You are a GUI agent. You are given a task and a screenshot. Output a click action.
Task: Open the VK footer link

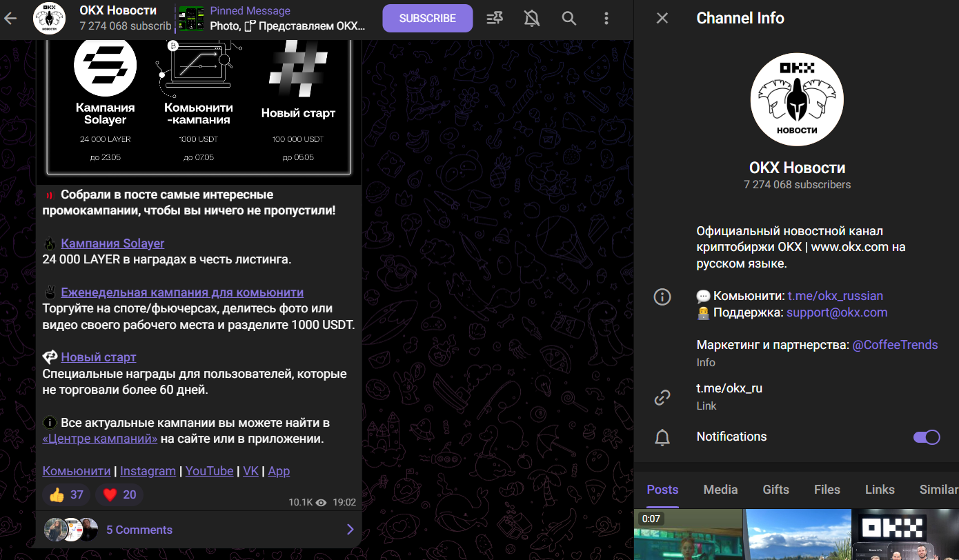(x=250, y=471)
